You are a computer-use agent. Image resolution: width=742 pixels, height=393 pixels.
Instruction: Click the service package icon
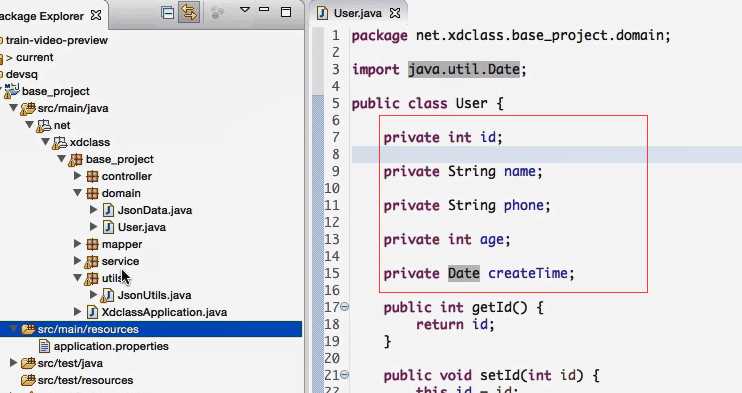(x=91, y=262)
